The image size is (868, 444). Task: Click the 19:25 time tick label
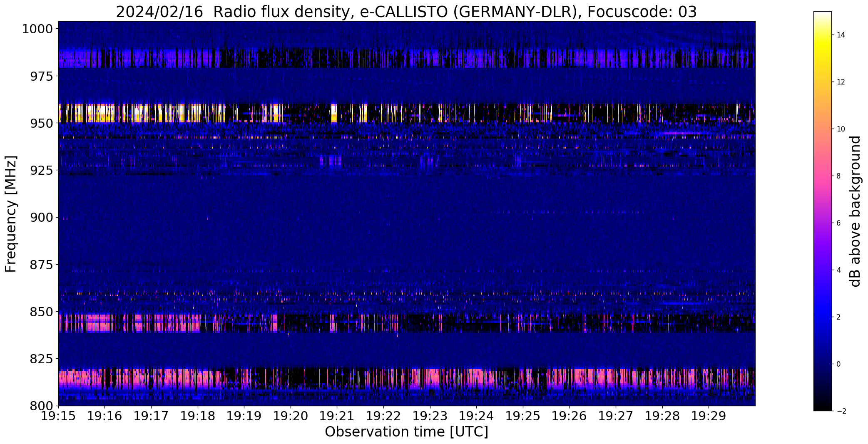pyautogui.click(x=523, y=416)
